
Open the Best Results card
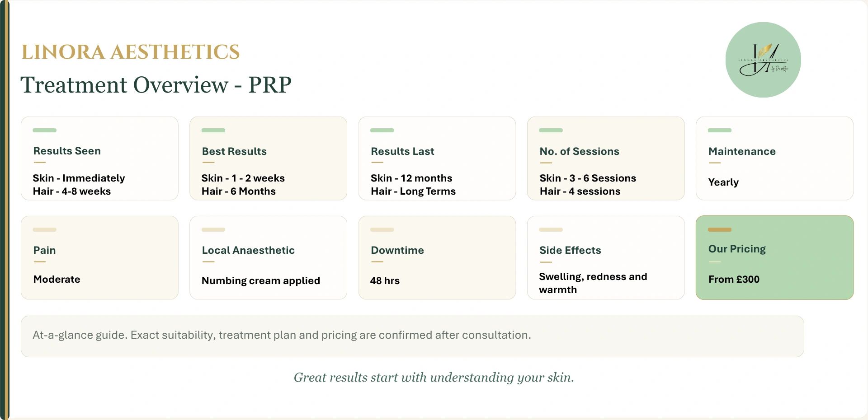268,159
